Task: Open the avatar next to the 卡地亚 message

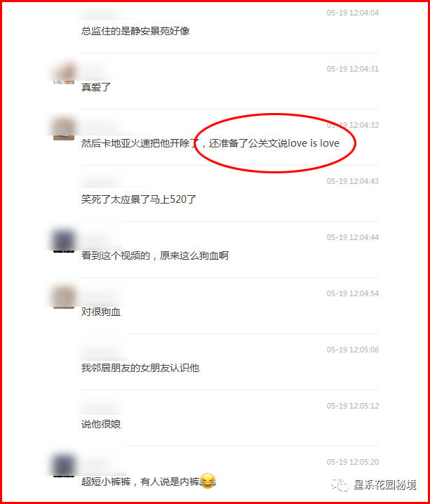Action: 64,129
